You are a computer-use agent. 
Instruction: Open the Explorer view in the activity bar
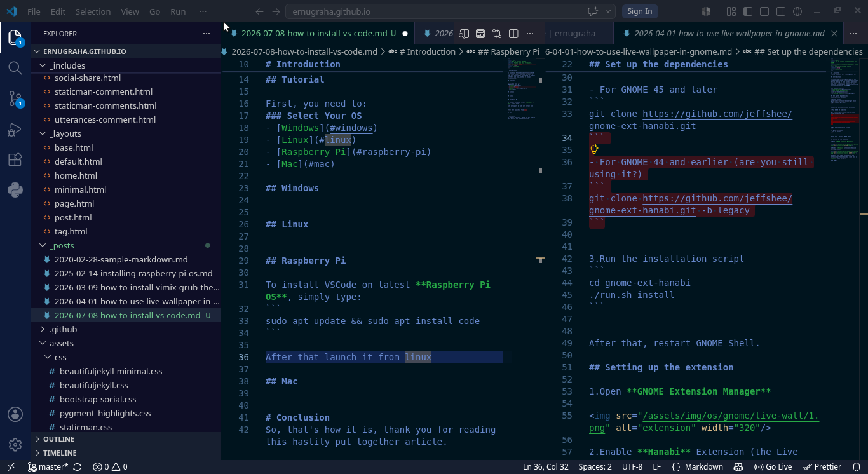tap(15, 37)
